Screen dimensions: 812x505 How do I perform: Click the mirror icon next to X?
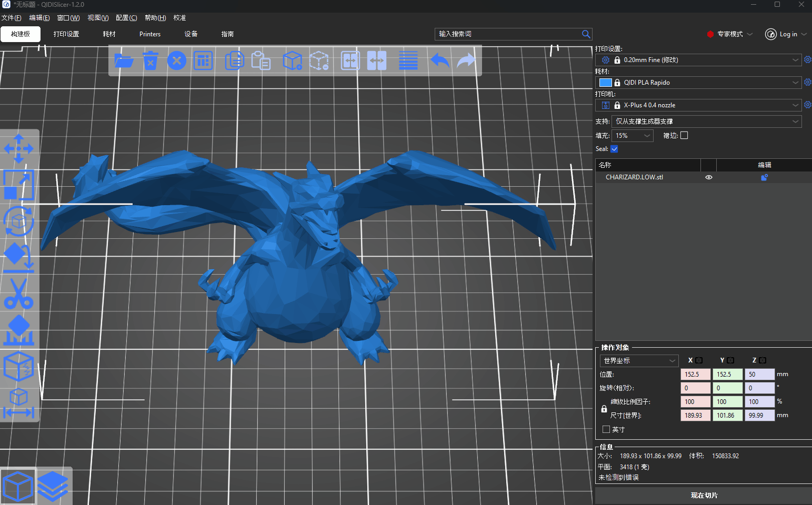(x=699, y=360)
